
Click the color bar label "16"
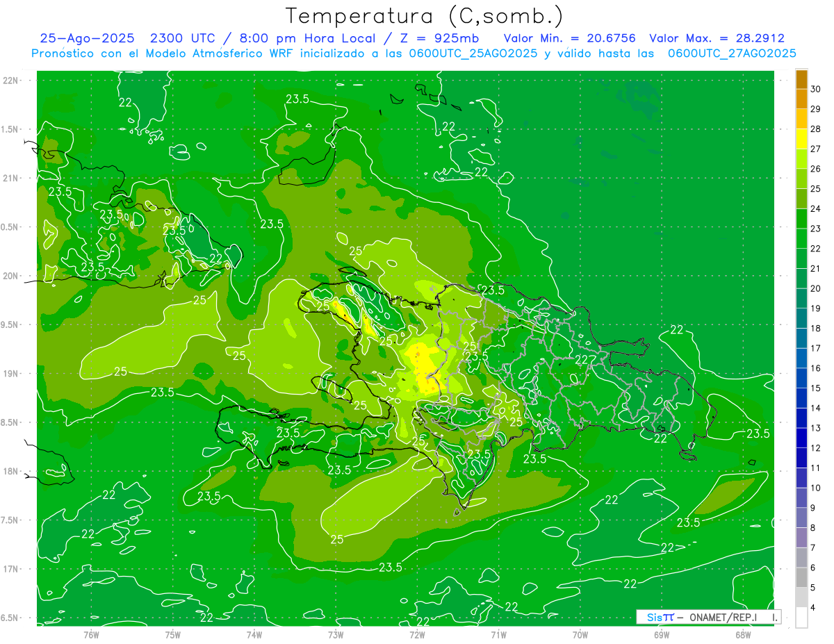point(816,368)
